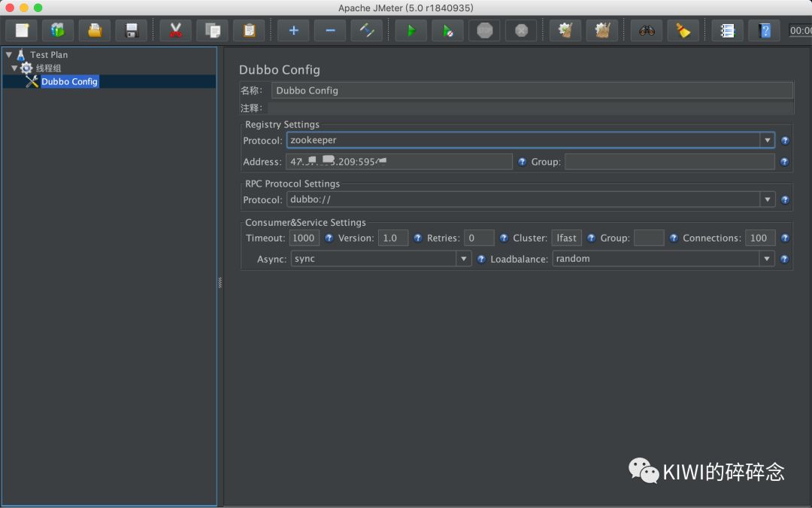Collapse the Test Plan tree node
Screen dimensions: 812x508
click(x=9, y=54)
